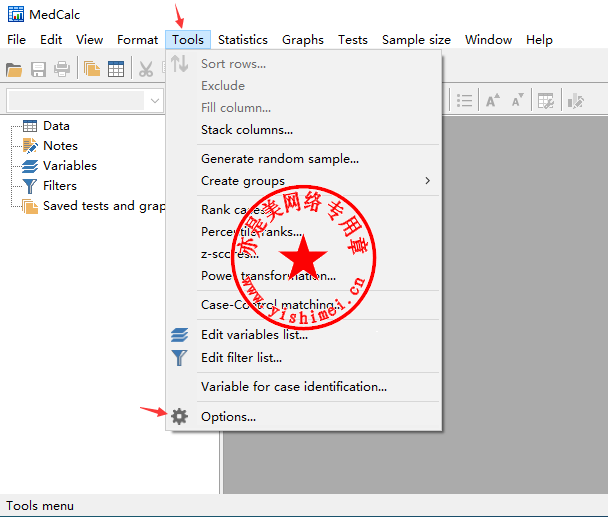Choose Fill column... menu entry
Image resolution: width=608 pixels, height=517 pixels.
point(304,108)
